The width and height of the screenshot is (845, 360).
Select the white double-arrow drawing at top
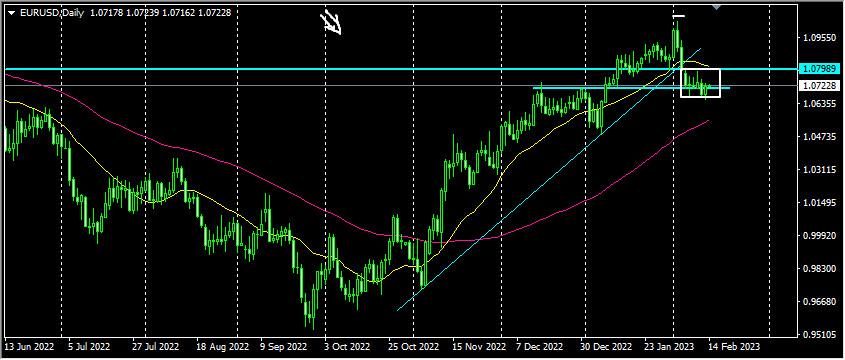(x=331, y=23)
